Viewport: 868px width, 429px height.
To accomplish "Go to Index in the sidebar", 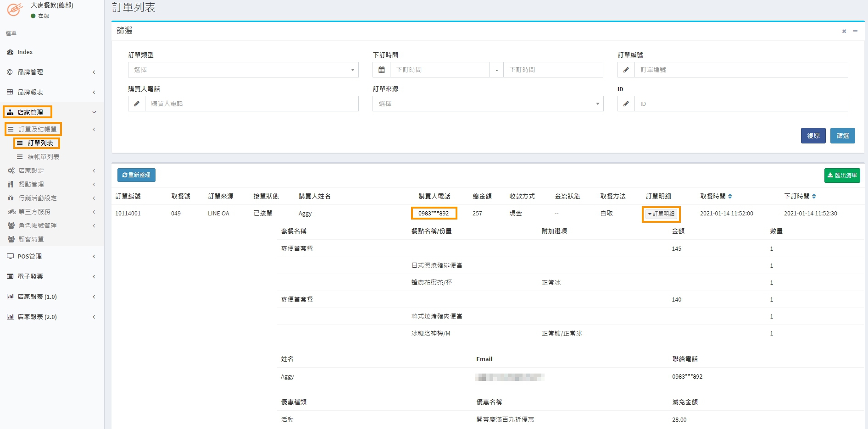I will 25,52.
